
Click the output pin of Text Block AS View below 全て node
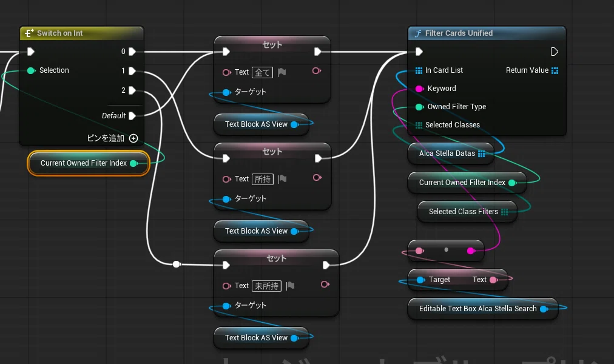294,124
